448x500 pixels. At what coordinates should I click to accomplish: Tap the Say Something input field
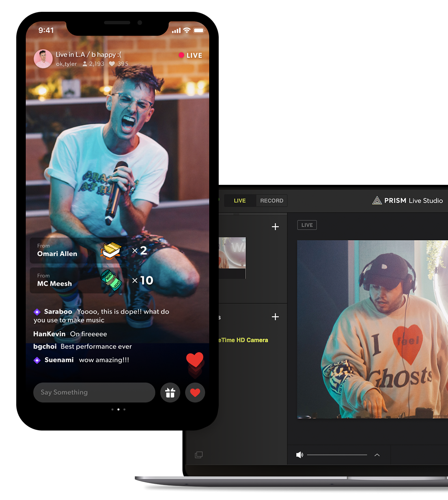(94, 392)
